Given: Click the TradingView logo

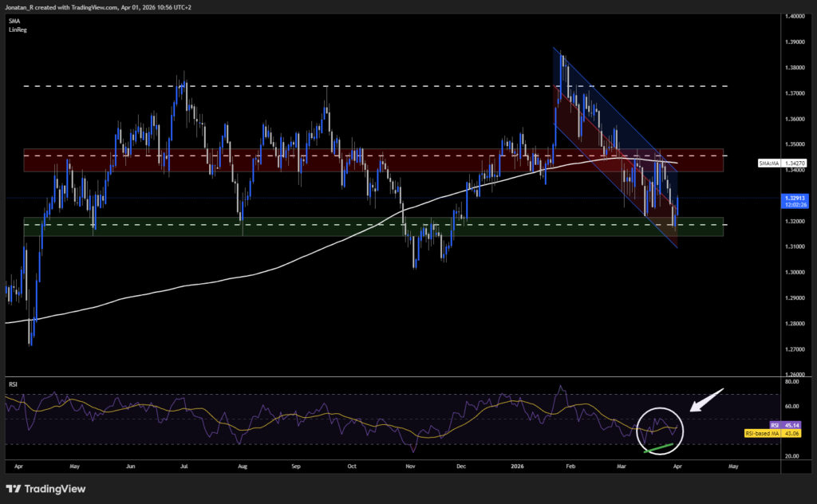Looking at the screenshot, I should pos(44,489).
